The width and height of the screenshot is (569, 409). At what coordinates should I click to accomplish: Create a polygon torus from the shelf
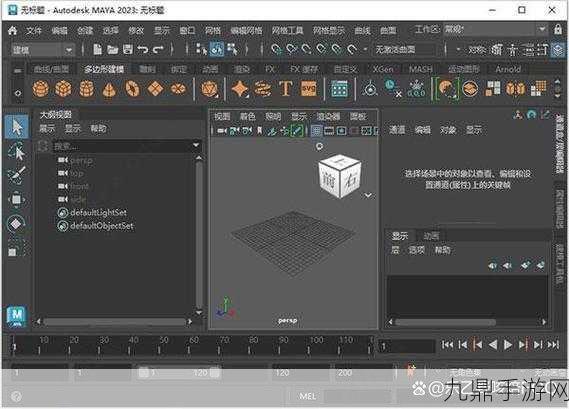tap(132, 89)
